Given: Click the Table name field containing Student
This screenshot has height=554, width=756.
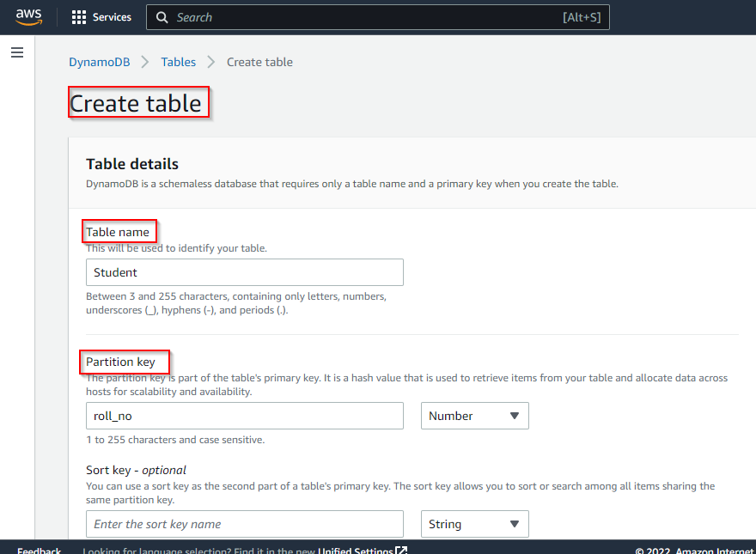Looking at the screenshot, I should tap(244, 272).
